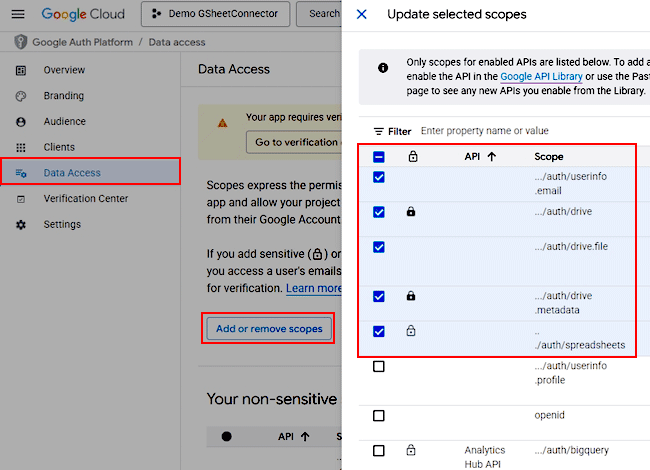The height and width of the screenshot is (470, 650).
Task: Enable the openid scope checkbox
Action: click(x=379, y=415)
